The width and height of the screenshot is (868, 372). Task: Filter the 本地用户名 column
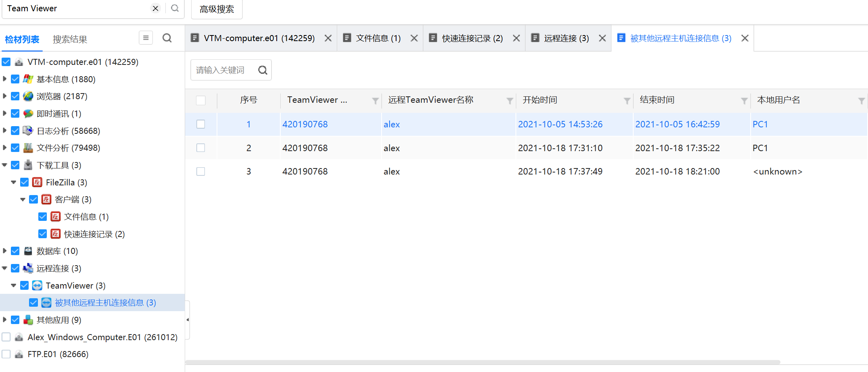coord(862,101)
